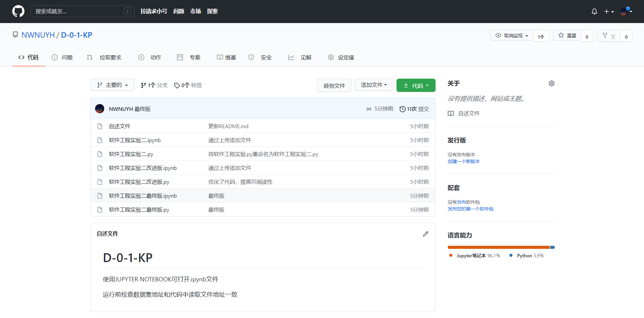Click the 创建一个新版本 link
This screenshot has width=644, height=318.
coord(463,161)
